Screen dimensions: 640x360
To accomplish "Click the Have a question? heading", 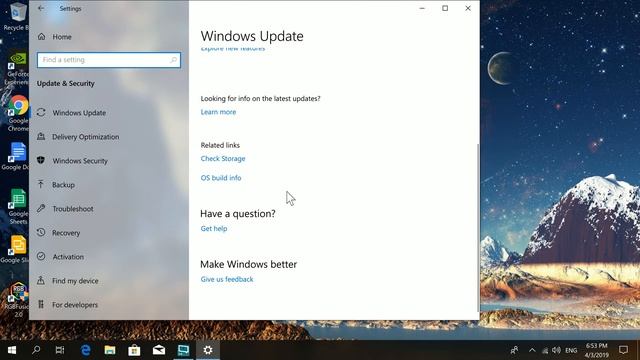I will 238,213.
